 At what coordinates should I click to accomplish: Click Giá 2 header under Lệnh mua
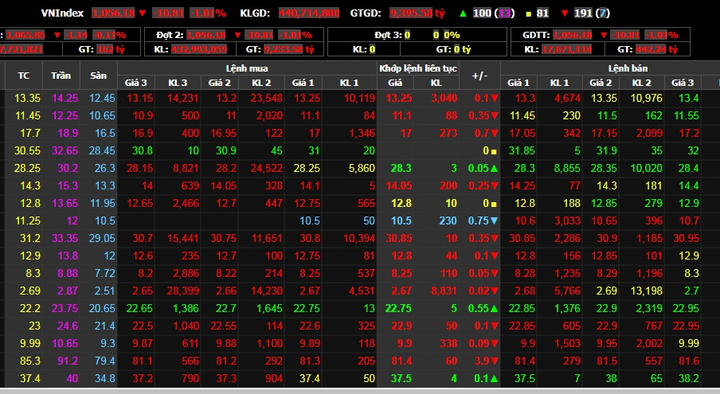tap(219, 83)
